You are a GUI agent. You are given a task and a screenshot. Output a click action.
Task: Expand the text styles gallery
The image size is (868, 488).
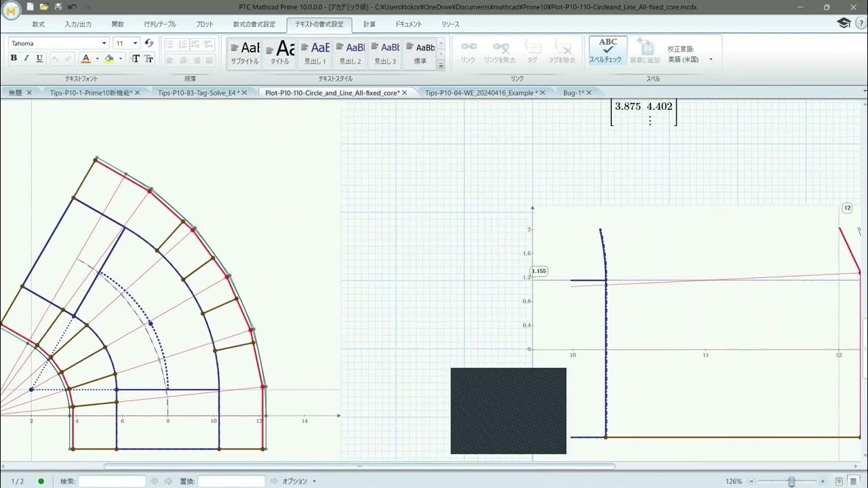[441, 66]
